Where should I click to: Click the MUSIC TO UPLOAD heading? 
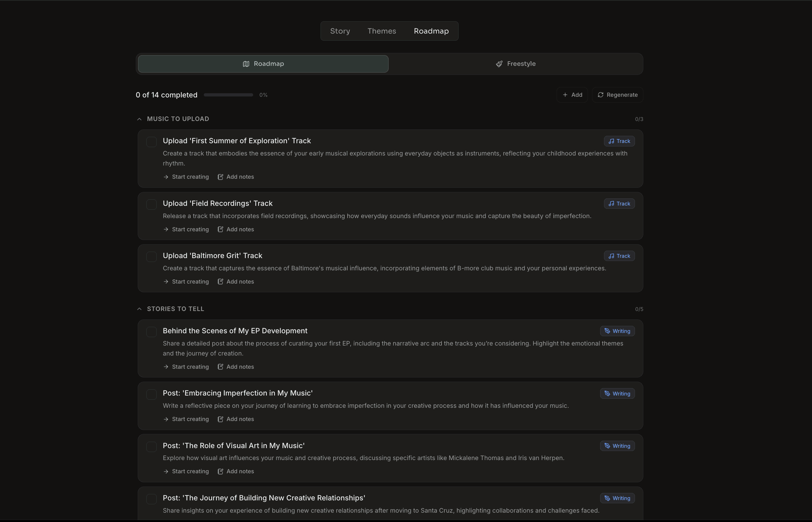(178, 119)
